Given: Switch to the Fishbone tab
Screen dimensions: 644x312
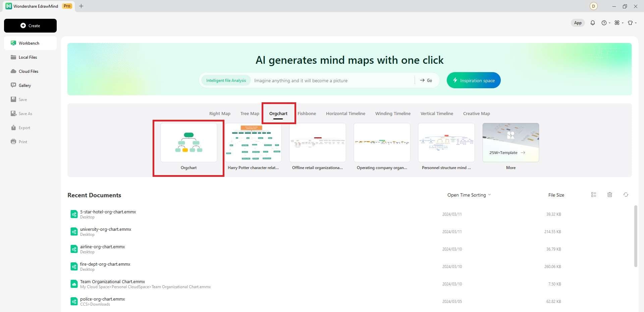Looking at the screenshot, I should [307, 114].
